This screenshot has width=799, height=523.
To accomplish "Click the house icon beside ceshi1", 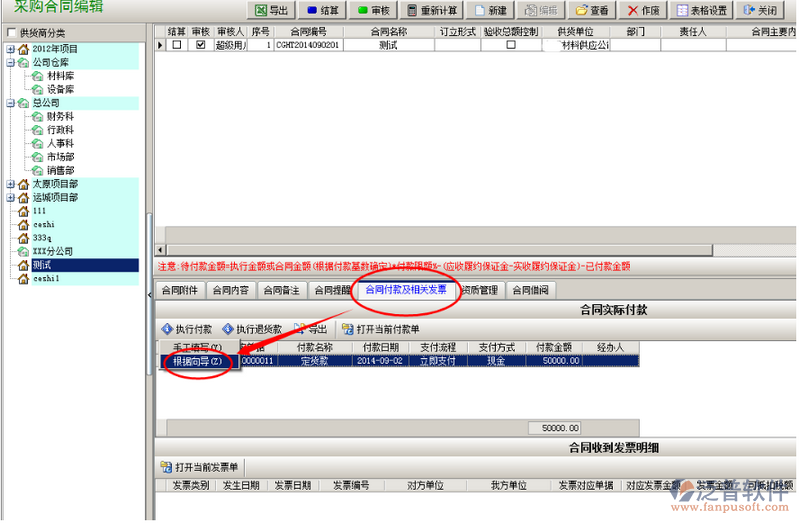I will coord(23,279).
